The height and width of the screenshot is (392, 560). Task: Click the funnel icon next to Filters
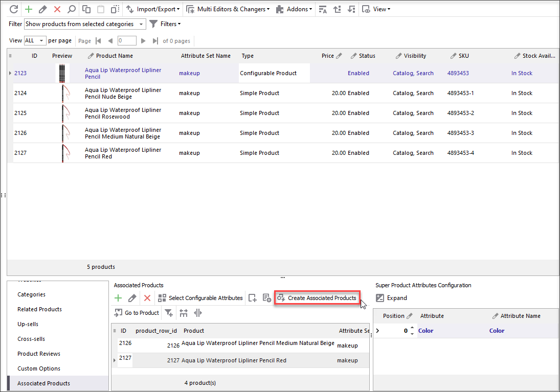(153, 24)
